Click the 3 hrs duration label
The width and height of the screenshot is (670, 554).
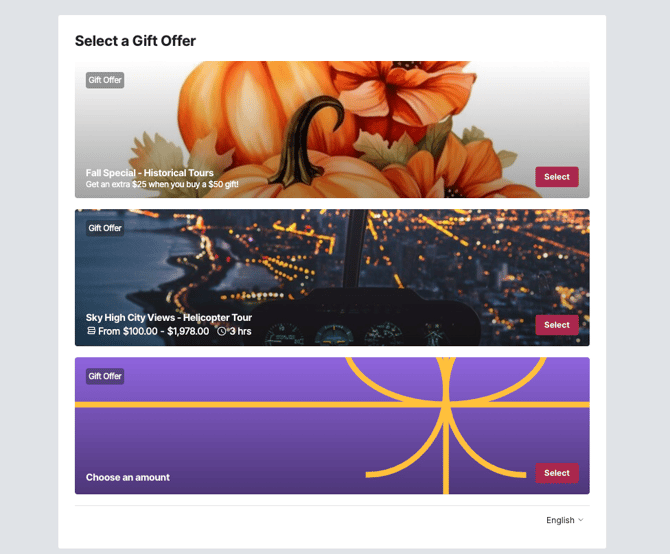click(240, 331)
